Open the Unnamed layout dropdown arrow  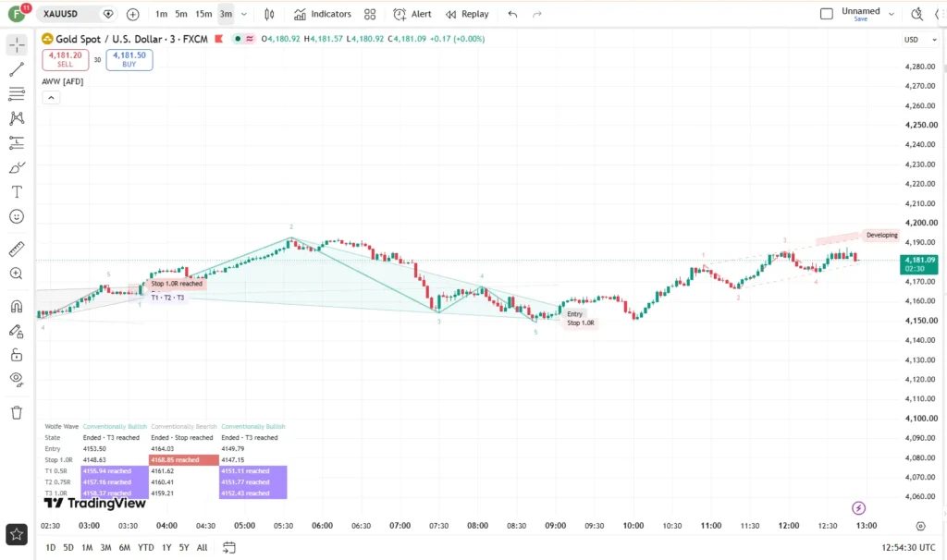coord(891,14)
